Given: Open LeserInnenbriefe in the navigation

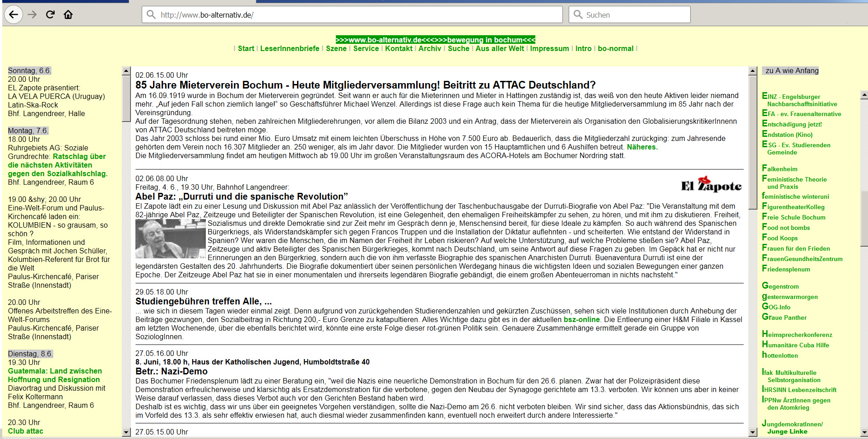Looking at the screenshot, I should [x=290, y=48].
